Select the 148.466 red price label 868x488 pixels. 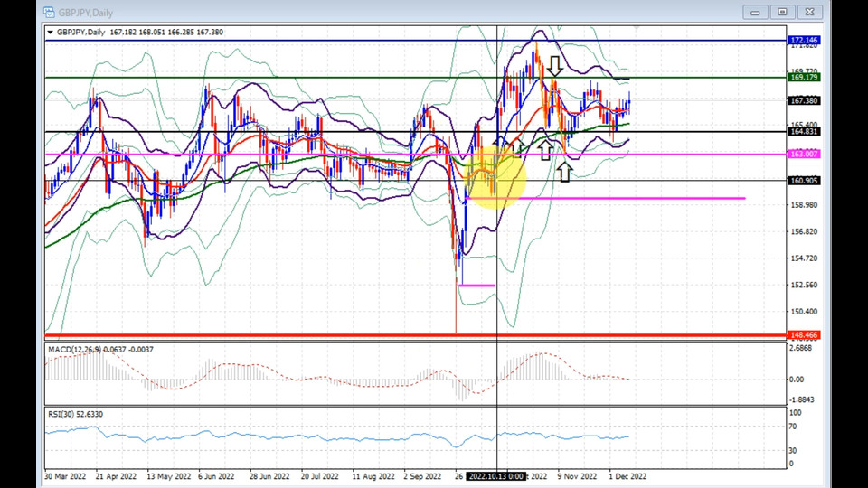tap(804, 335)
